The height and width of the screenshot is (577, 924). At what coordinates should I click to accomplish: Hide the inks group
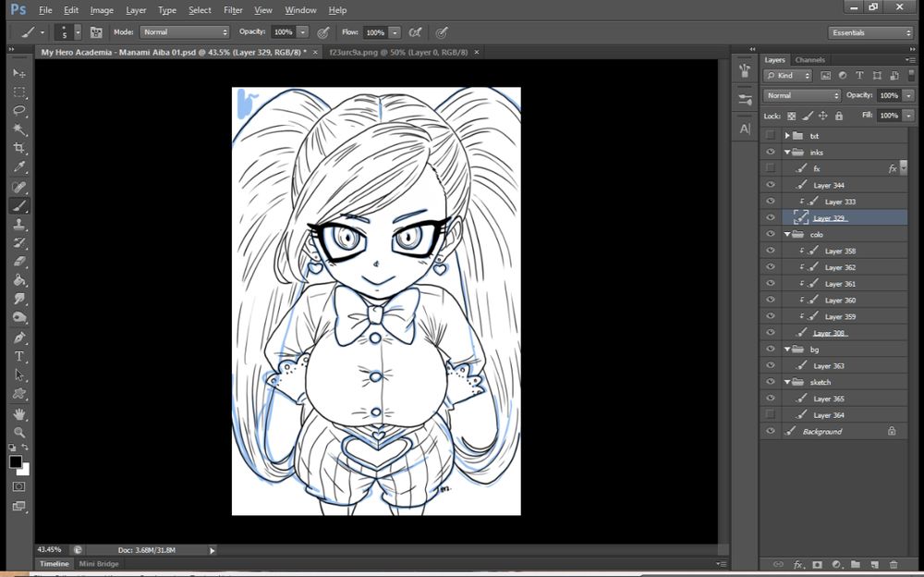pyautogui.click(x=771, y=153)
